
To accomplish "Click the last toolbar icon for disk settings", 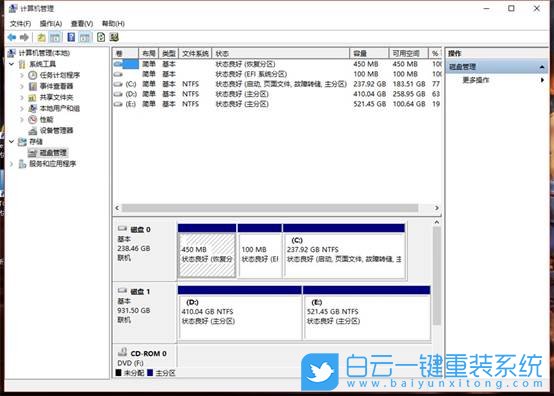I will 114,37.
